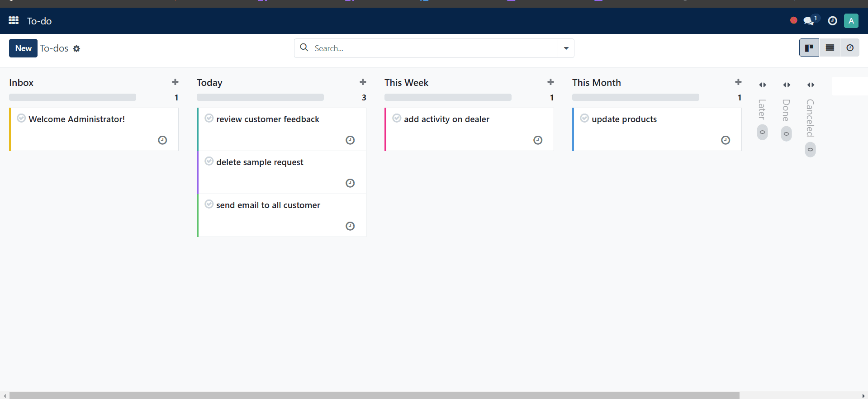The image size is (868, 399).
Task: Click the Later column vertical label
Action: point(762,109)
